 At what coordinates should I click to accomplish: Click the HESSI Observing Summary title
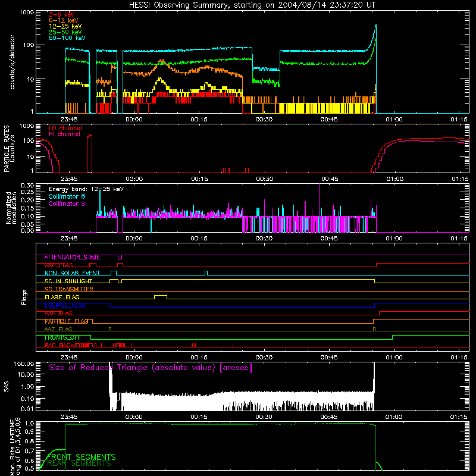pyautogui.click(x=252, y=5)
